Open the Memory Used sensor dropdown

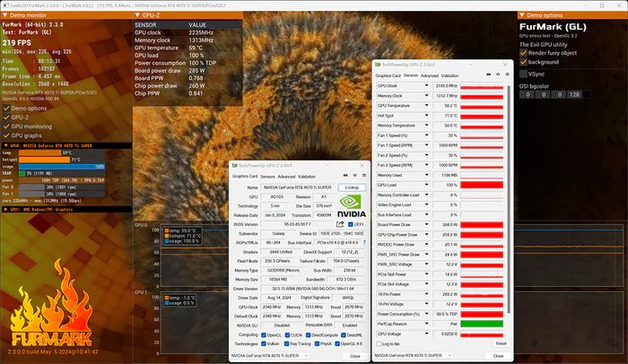(x=426, y=175)
